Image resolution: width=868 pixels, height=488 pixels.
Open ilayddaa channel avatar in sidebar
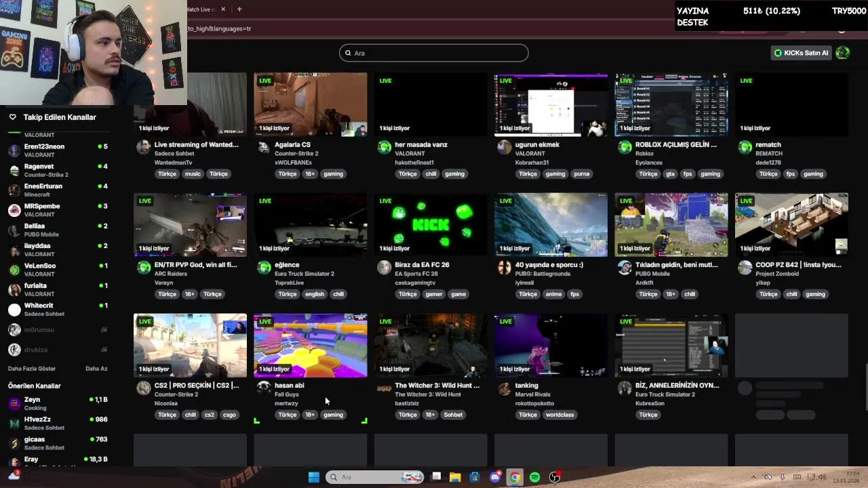coord(14,249)
